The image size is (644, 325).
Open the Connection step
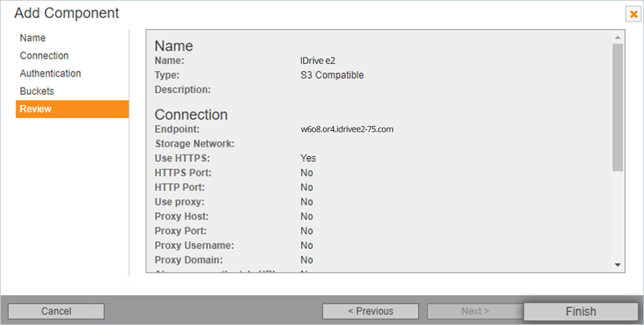click(44, 56)
